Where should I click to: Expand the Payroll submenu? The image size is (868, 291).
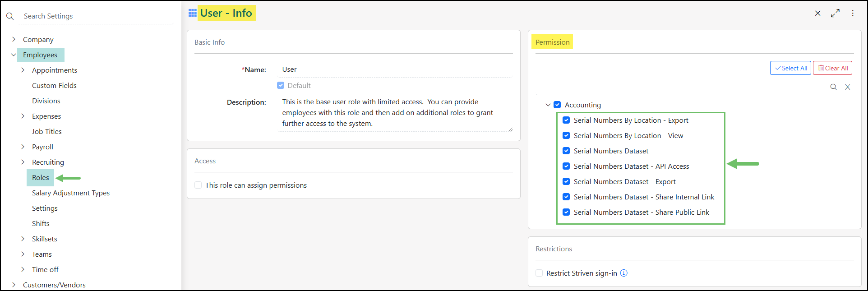23,147
